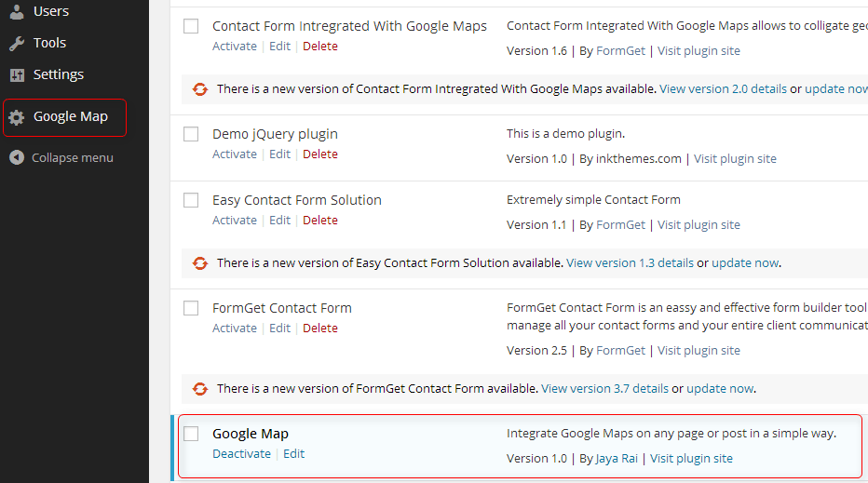The image size is (868, 483).
Task: Visit plugin site for FormGet Contact Form
Action: click(698, 351)
